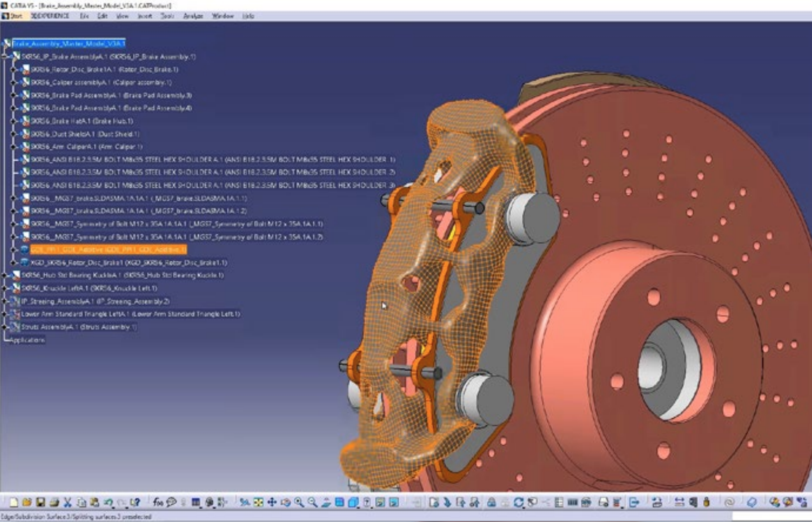Click the Print icon

click(x=55, y=503)
